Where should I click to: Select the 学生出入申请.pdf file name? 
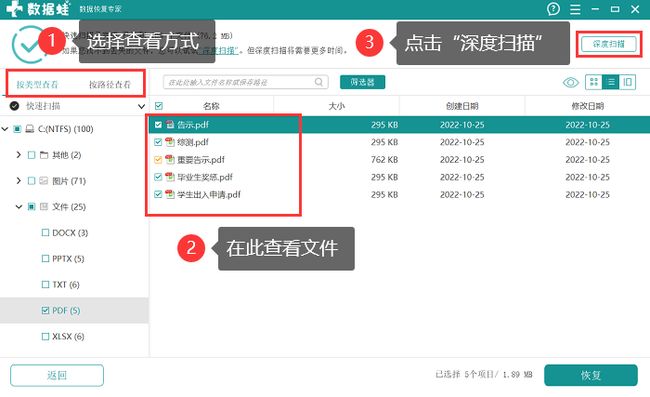point(209,194)
